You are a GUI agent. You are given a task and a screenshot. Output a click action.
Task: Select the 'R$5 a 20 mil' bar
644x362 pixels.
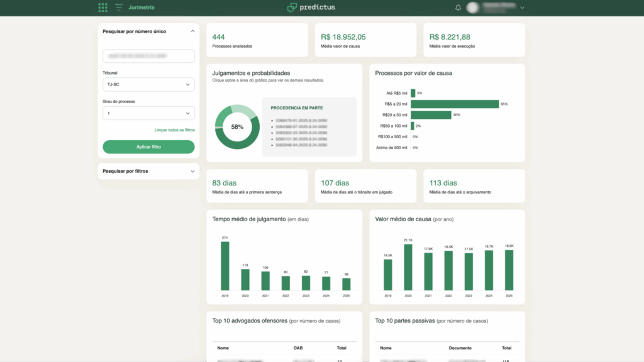point(454,104)
